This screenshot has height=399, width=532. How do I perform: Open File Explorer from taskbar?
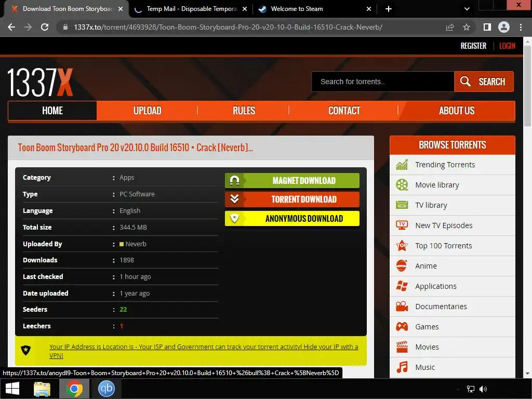42,389
